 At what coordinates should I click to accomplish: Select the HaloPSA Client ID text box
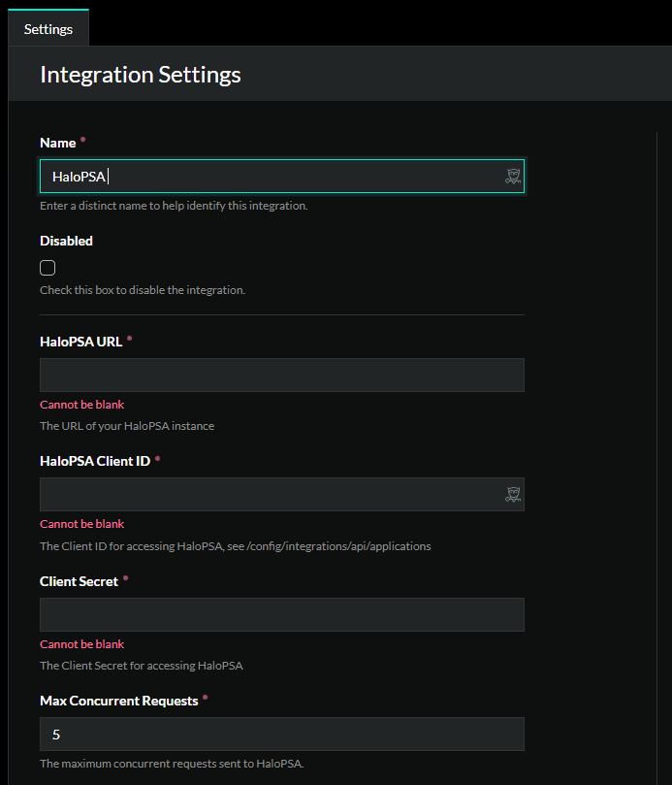click(x=272, y=495)
